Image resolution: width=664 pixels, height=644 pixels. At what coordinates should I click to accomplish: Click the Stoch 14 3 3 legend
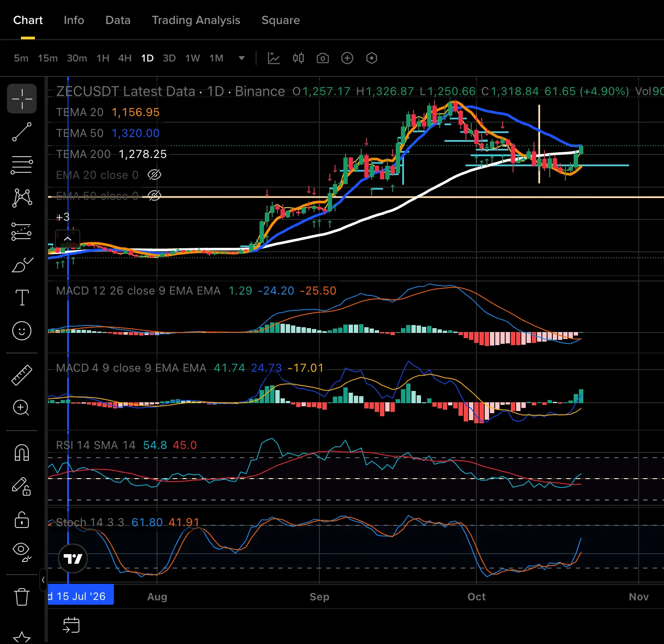[x=90, y=522]
